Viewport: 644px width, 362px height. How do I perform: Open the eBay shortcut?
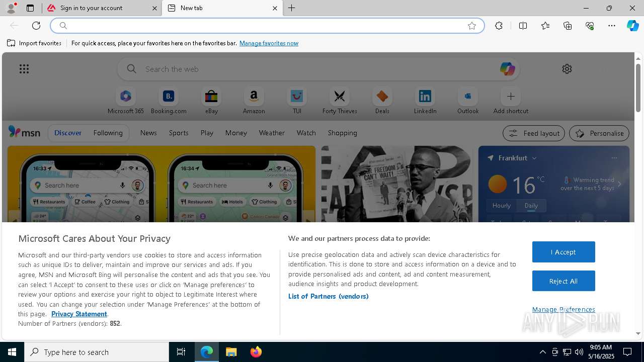coord(211,101)
